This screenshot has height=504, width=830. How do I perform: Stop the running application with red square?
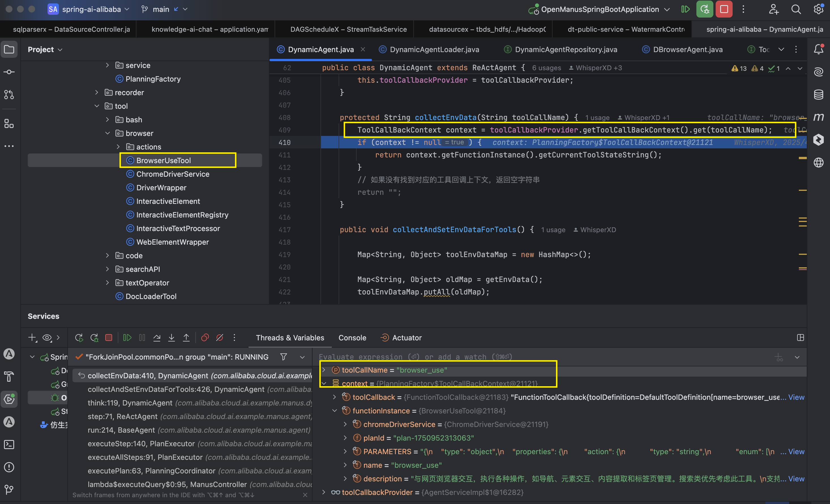[724, 9]
